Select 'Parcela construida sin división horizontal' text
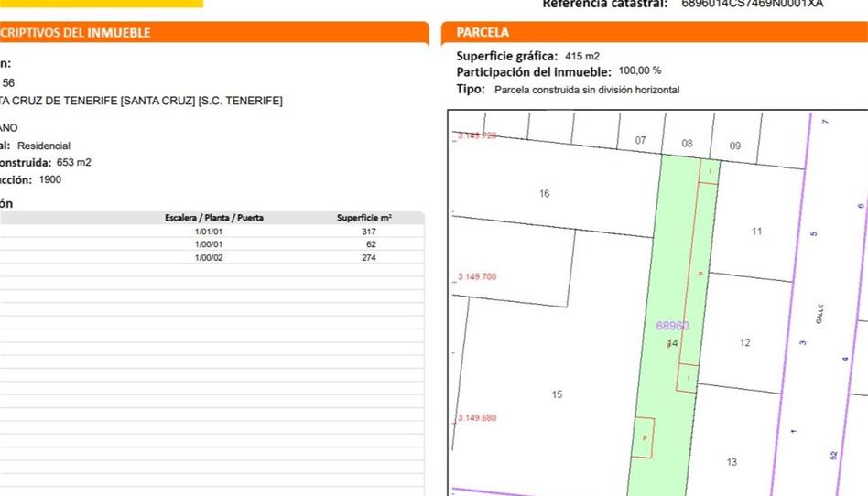Screen dimensions: 868x496 pyautogui.click(x=586, y=90)
